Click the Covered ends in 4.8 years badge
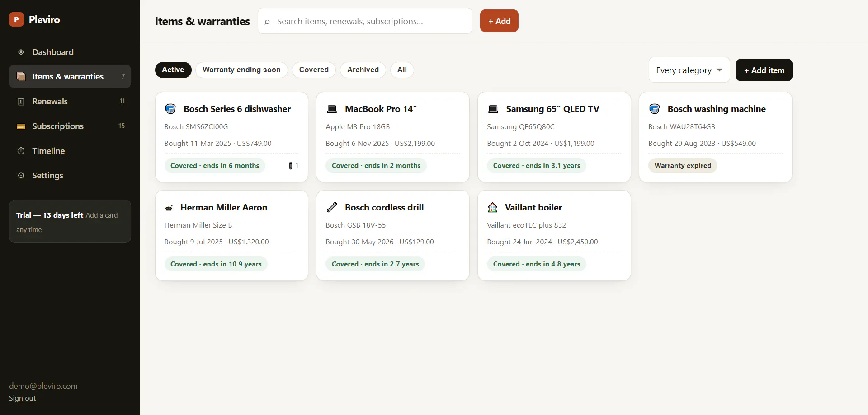The height and width of the screenshot is (415, 868). tap(537, 264)
